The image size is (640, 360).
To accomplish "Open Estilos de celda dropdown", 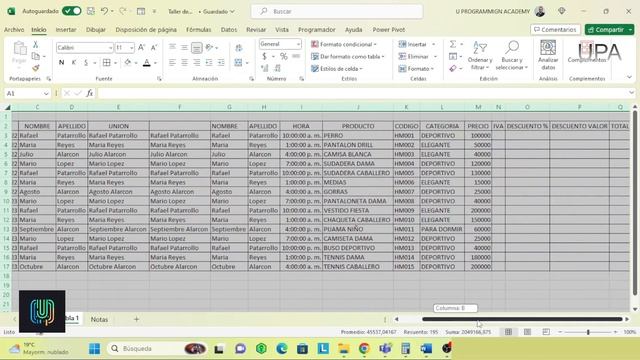I will [x=337, y=69].
